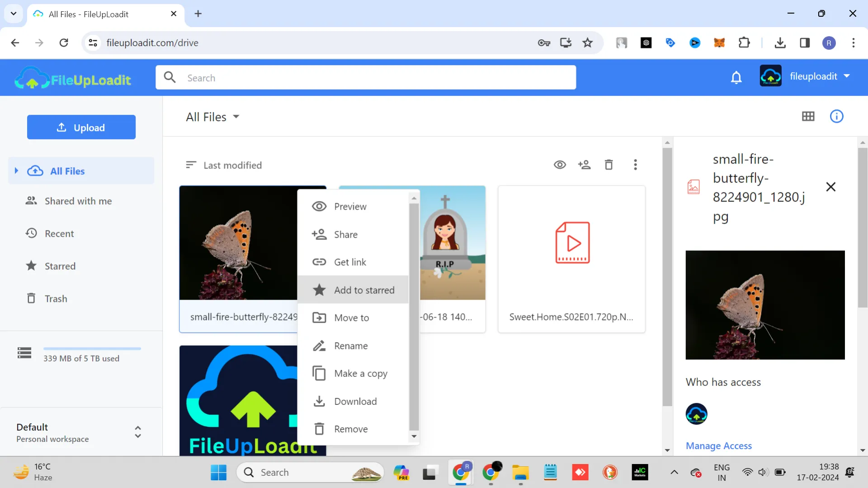Open the Windows Start menu
This screenshot has height=488, width=868.
pyautogui.click(x=219, y=473)
